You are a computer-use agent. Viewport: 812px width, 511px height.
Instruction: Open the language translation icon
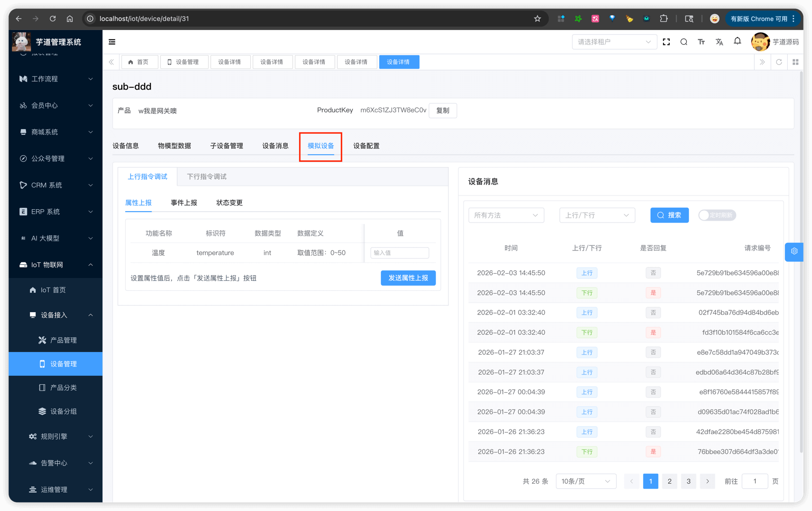coord(719,42)
